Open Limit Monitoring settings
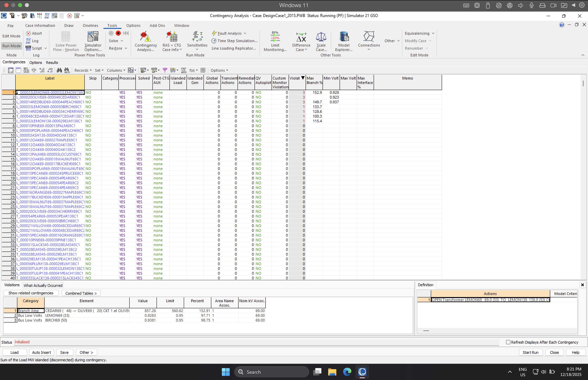588x380 pixels. coord(275,41)
